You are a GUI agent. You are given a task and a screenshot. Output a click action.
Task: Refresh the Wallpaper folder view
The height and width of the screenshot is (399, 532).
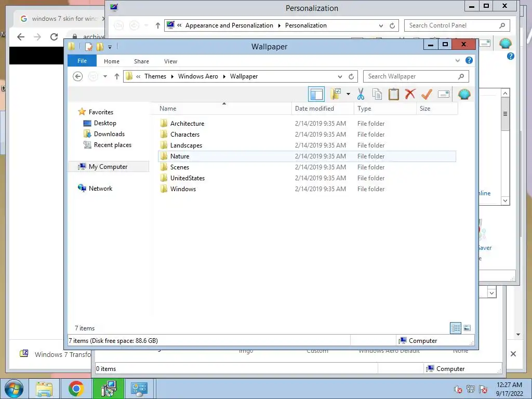coord(351,76)
